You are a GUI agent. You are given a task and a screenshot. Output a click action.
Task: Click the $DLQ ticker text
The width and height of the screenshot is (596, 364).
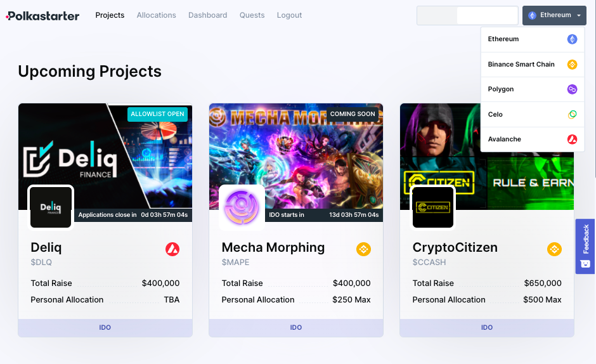(x=41, y=263)
